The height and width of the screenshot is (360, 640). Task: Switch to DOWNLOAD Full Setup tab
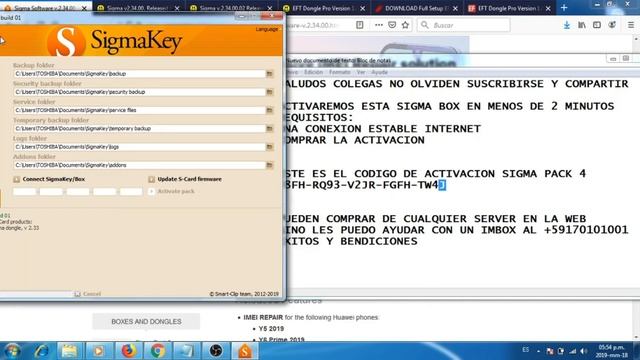tap(416, 8)
